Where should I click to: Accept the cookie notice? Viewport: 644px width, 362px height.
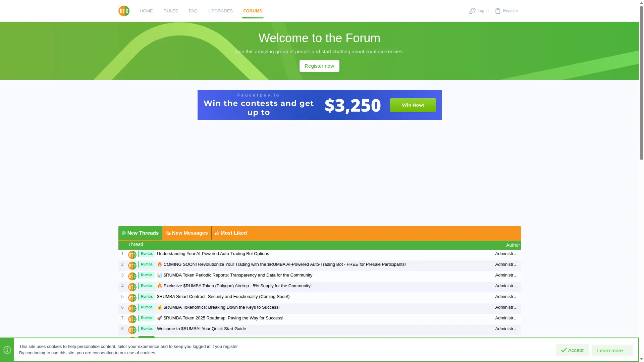(x=572, y=350)
